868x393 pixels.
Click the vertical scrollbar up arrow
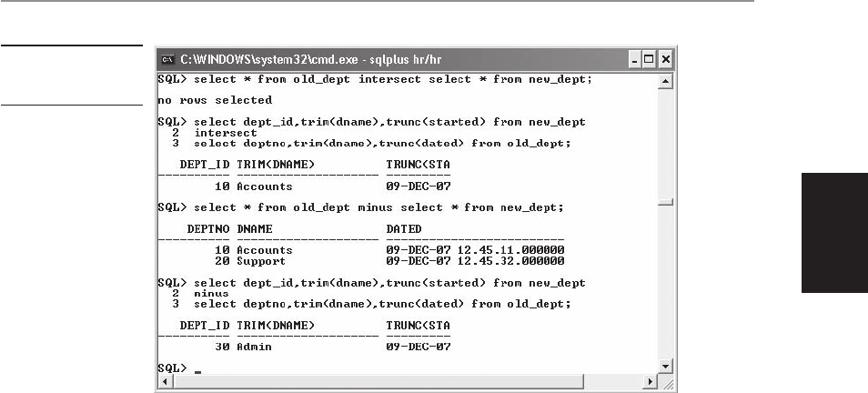tap(666, 81)
